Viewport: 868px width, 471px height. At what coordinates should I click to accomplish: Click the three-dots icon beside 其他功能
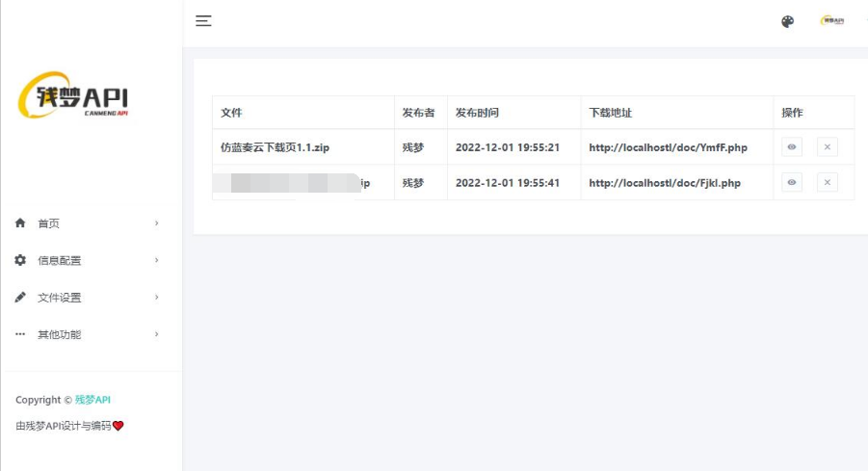click(20, 334)
